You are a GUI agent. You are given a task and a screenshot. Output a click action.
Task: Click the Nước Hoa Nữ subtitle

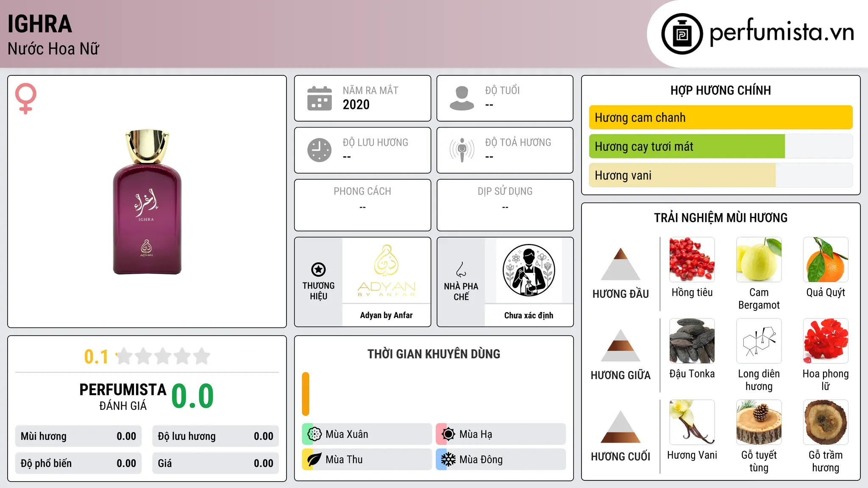53,49
